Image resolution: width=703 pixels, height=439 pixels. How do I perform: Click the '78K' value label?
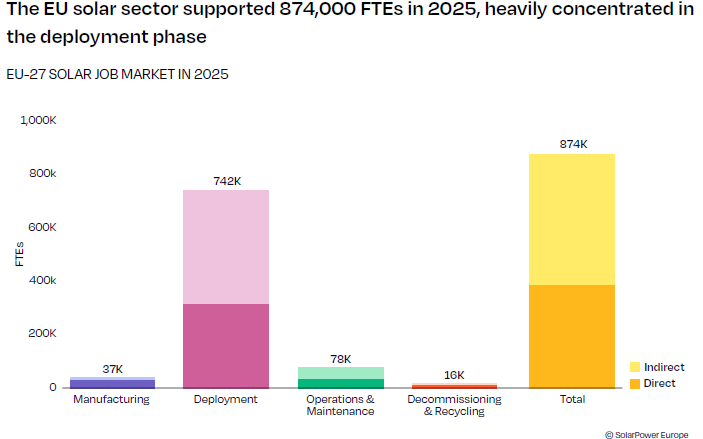pyautogui.click(x=341, y=359)
